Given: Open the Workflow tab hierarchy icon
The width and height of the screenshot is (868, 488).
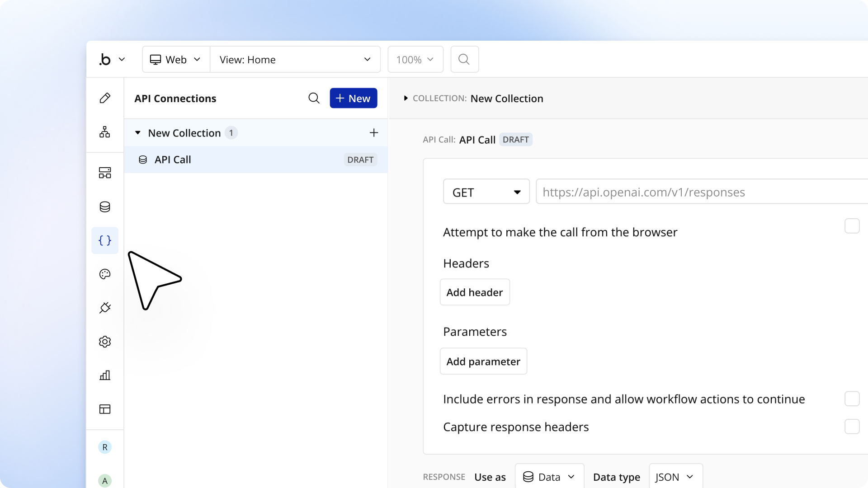Looking at the screenshot, I should point(105,132).
